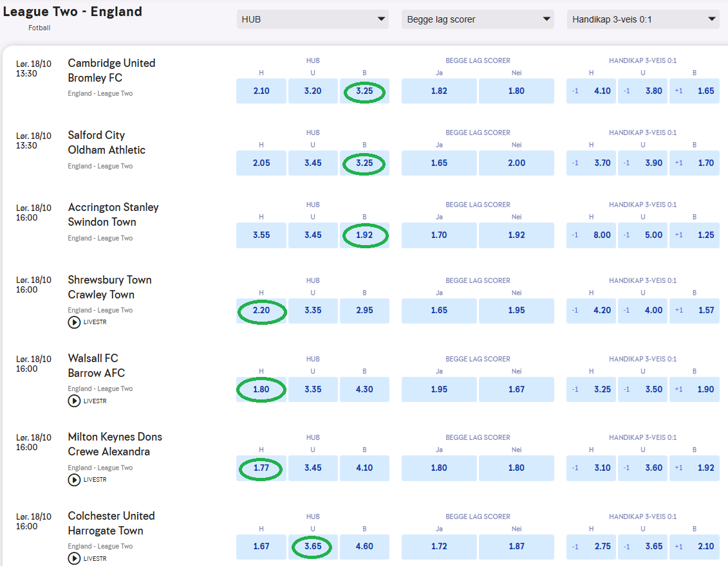
Task: Open the Accrington Stanley match details
Action: click(x=113, y=207)
